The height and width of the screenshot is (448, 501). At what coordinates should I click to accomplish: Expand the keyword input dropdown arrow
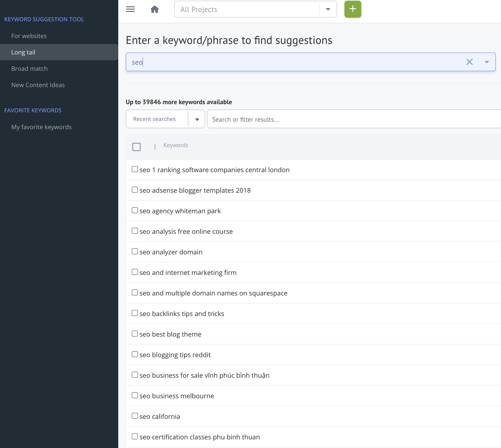coord(487,62)
